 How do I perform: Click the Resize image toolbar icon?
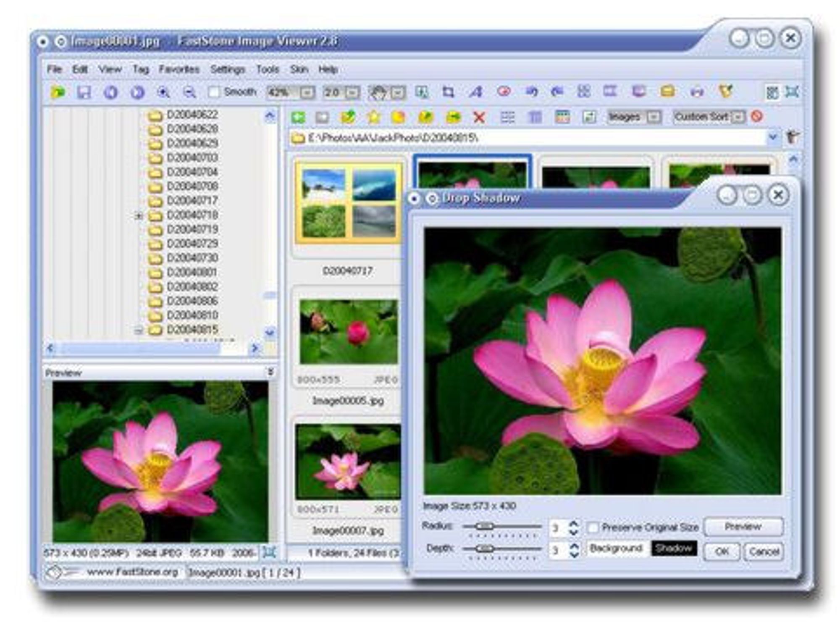pos(422,92)
